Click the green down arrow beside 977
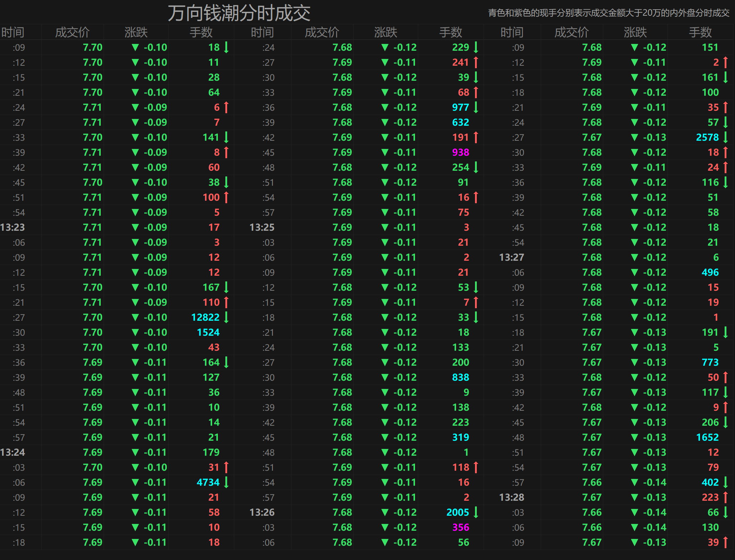Screen dimensions: 735x560 [x=476, y=107]
